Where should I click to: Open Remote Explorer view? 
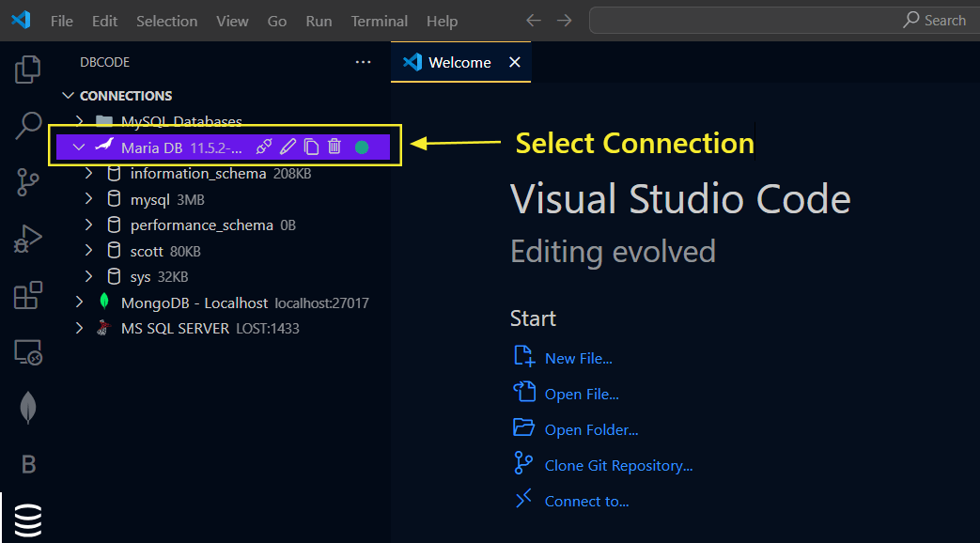pyautogui.click(x=27, y=352)
